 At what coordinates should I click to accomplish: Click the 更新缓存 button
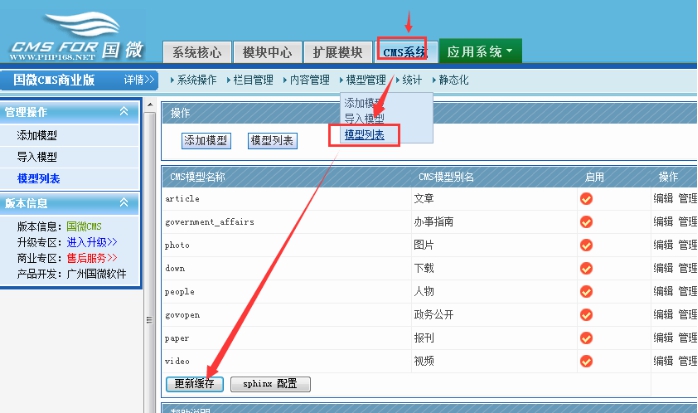click(194, 384)
